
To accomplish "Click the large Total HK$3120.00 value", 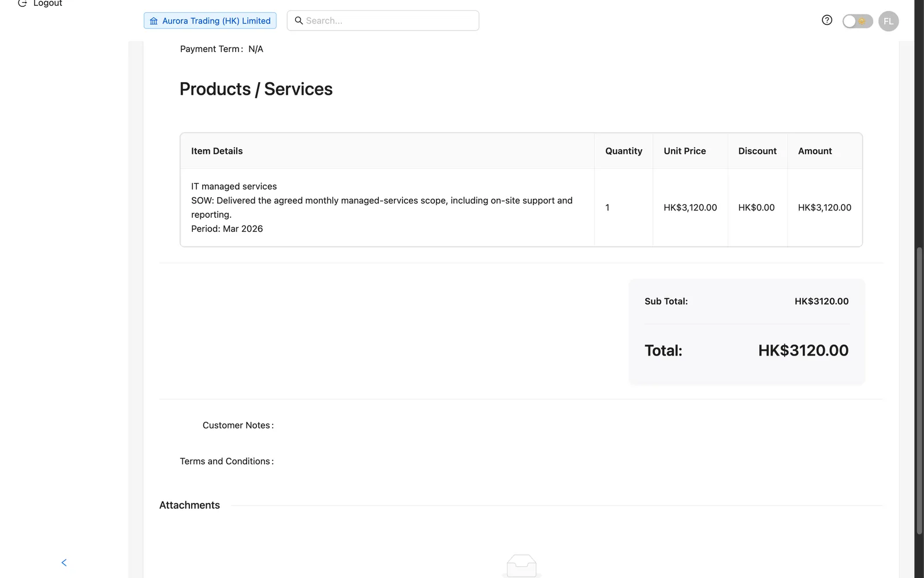I will click(x=803, y=350).
